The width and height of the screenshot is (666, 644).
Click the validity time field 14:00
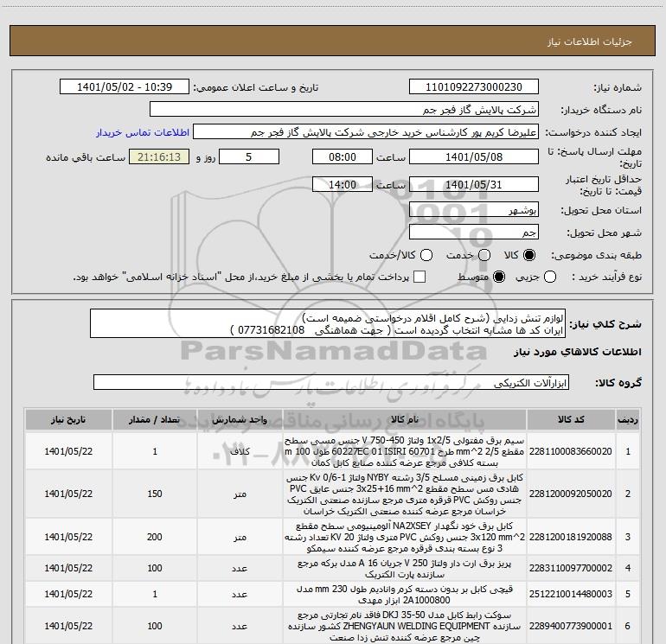[343, 184]
